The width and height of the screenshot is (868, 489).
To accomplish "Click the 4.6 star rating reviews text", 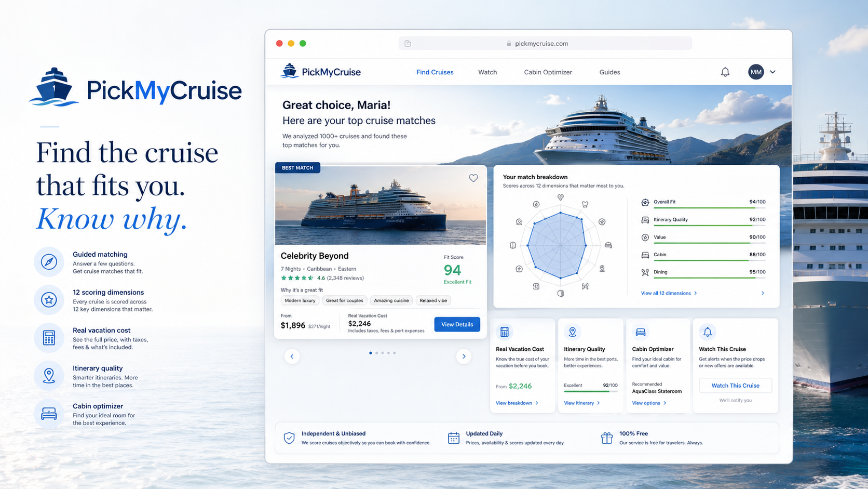I will 340,278.
